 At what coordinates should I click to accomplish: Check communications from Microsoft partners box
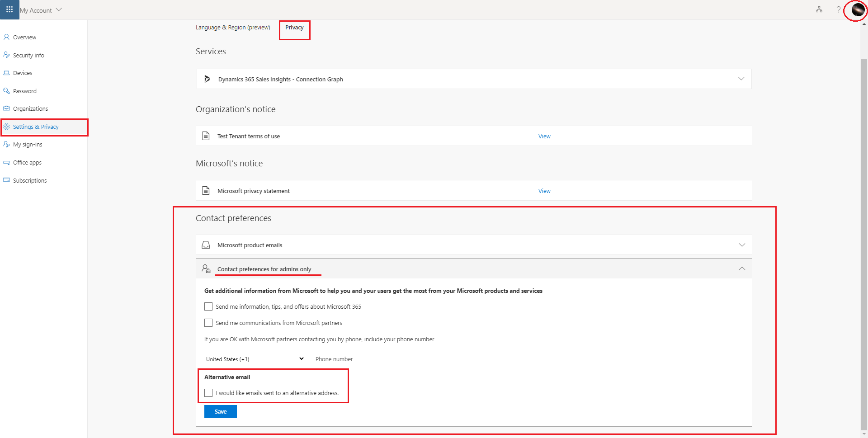tap(208, 323)
